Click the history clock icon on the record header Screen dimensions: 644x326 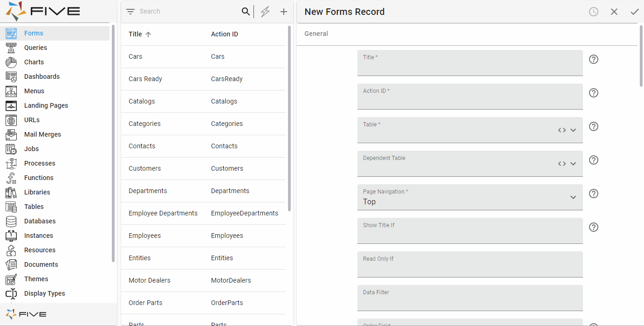[593, 12]
